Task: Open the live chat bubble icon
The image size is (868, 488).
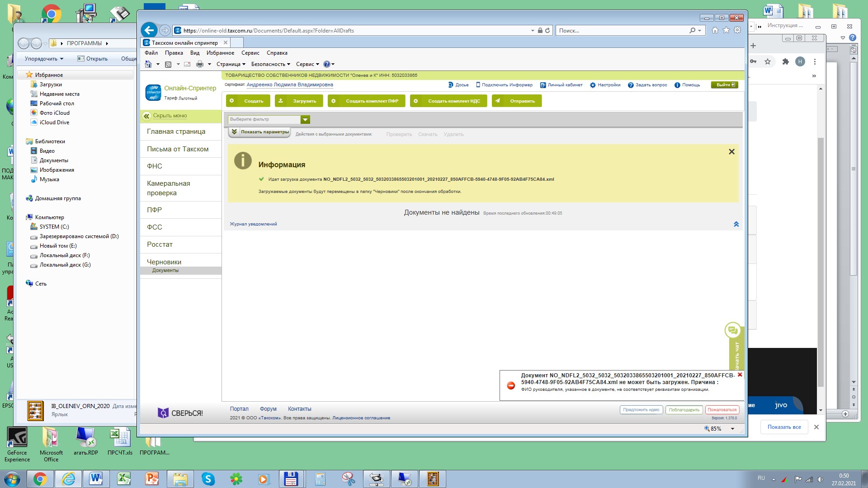Action: tap(733, 330)
